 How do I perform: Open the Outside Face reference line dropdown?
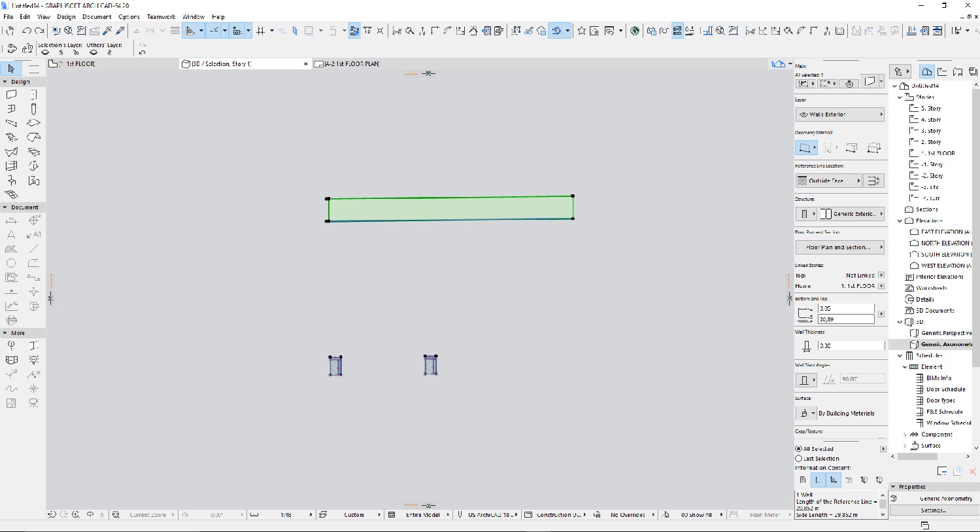pos(828,181)
